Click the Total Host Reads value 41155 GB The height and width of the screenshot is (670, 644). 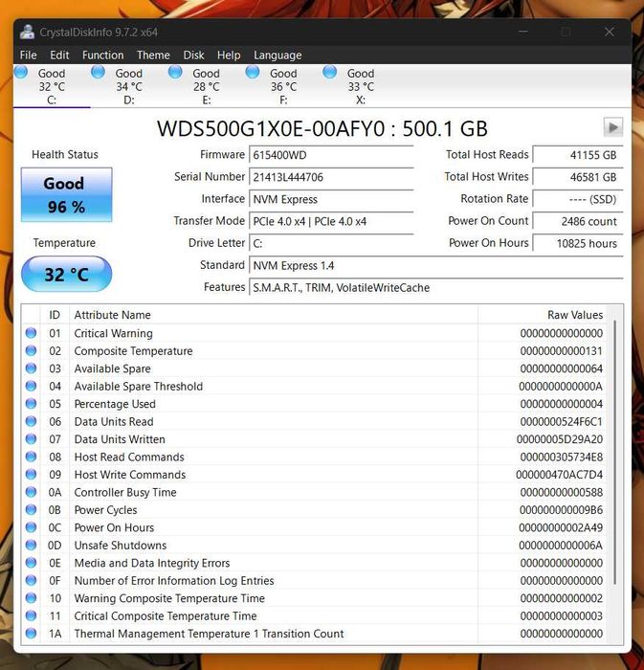[578, 155]
